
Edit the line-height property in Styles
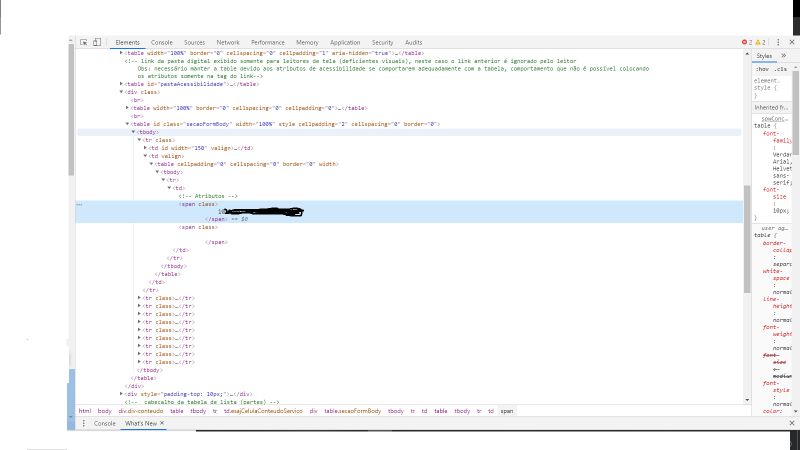[x=777, y=303]
